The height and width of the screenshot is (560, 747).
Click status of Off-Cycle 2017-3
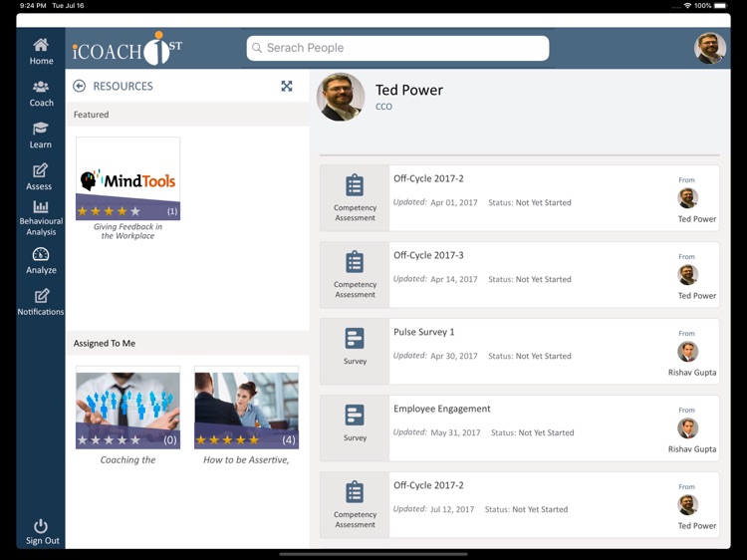point(530,279)
